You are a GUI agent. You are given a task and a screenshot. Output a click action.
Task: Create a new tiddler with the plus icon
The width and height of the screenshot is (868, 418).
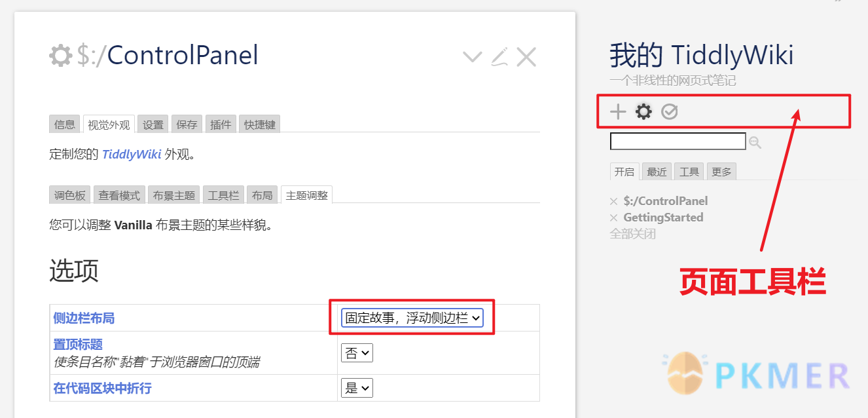pyautogui.click(x=618, y=112)
